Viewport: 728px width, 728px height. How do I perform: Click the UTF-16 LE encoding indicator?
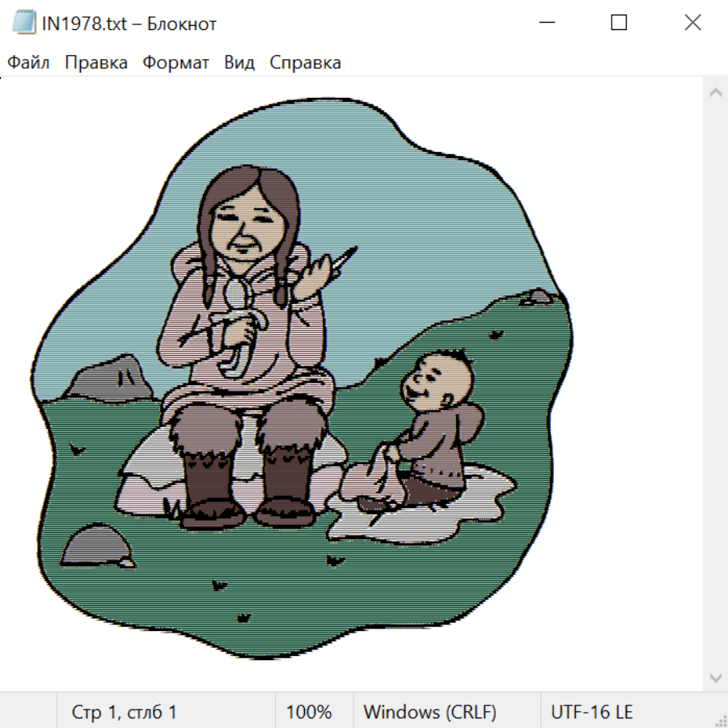click(591, 713)
